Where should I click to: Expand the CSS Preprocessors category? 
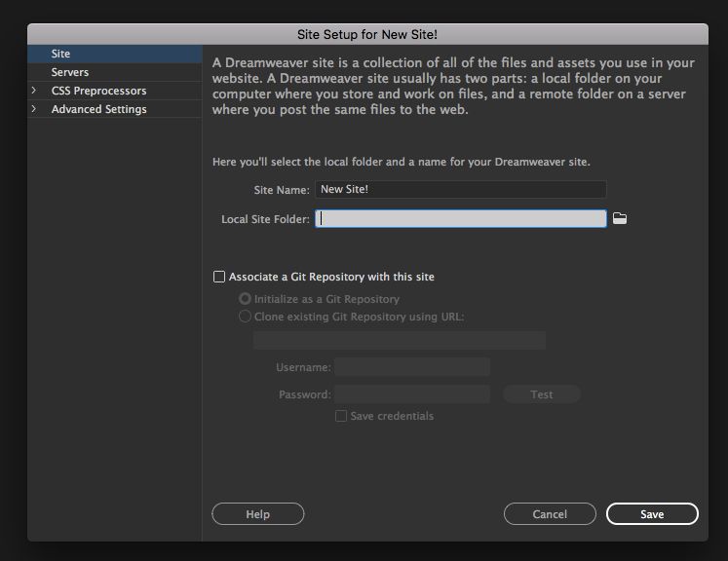click(33, 90)
